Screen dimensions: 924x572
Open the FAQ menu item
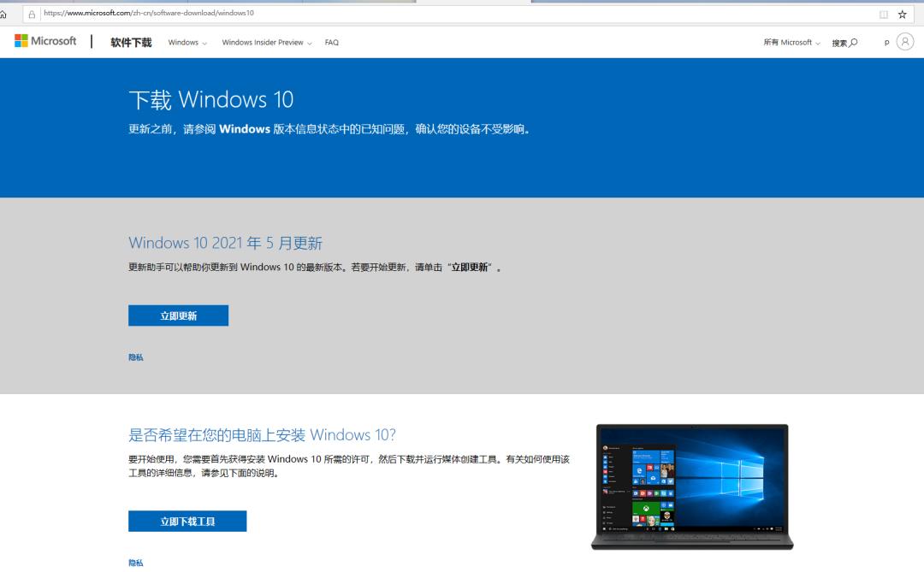coord(332,42)
